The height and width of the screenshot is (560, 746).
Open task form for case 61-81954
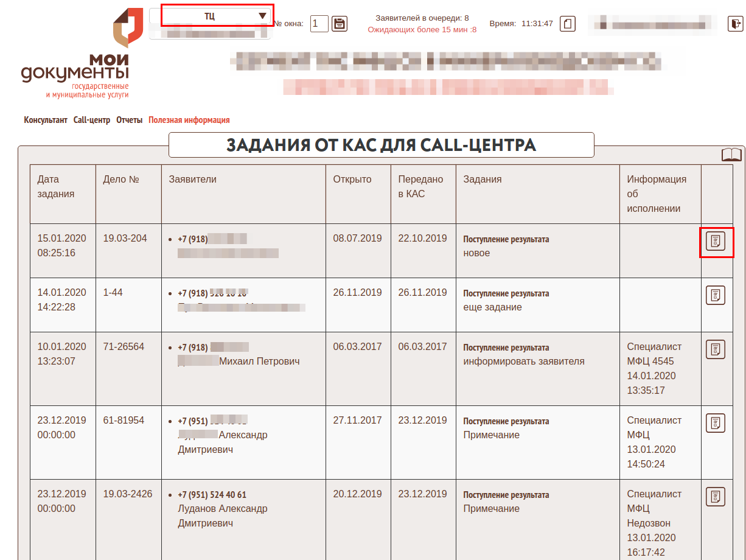tap(716, 423)
